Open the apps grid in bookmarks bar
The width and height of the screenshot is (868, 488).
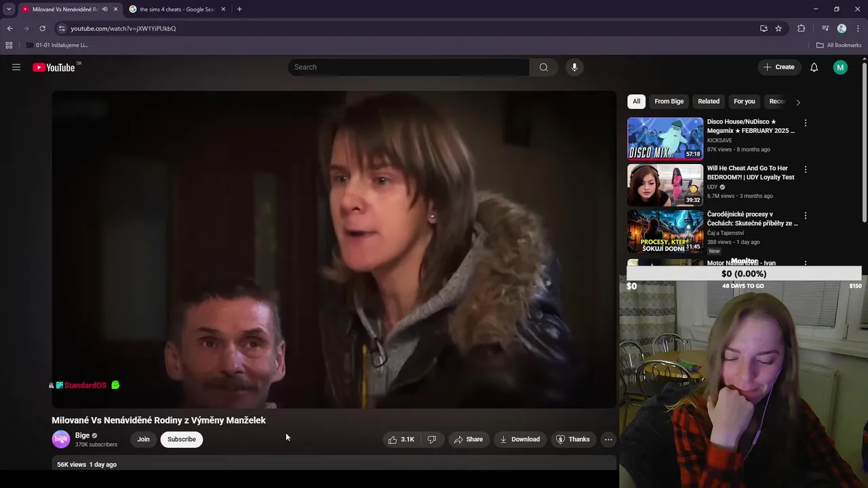(9, 45)
